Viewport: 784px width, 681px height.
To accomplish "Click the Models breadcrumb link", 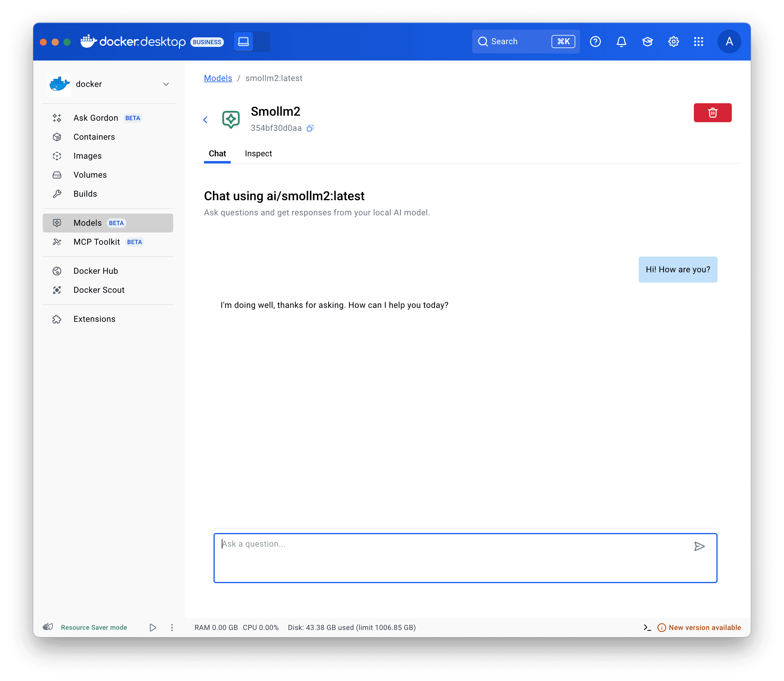I will tap(218, 78).
